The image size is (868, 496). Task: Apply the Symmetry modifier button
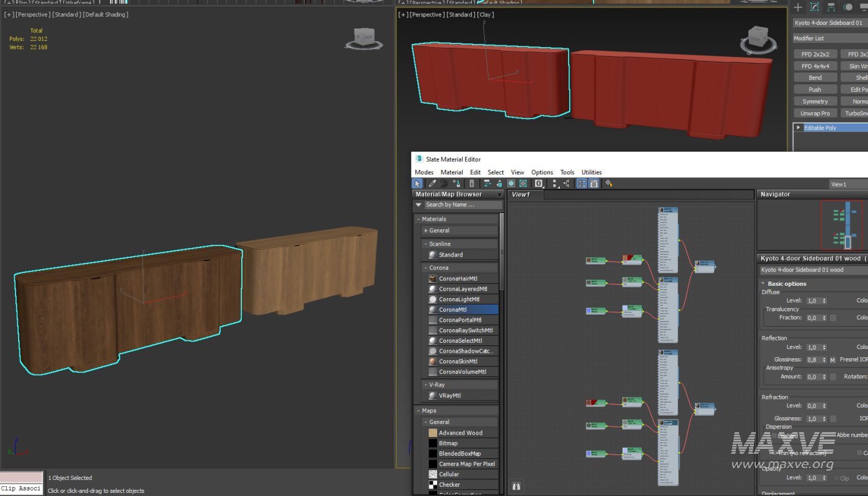tap(815, 102)
